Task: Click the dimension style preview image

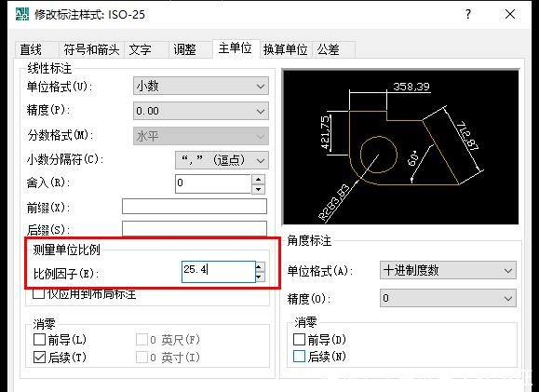Action: (401, 147)
